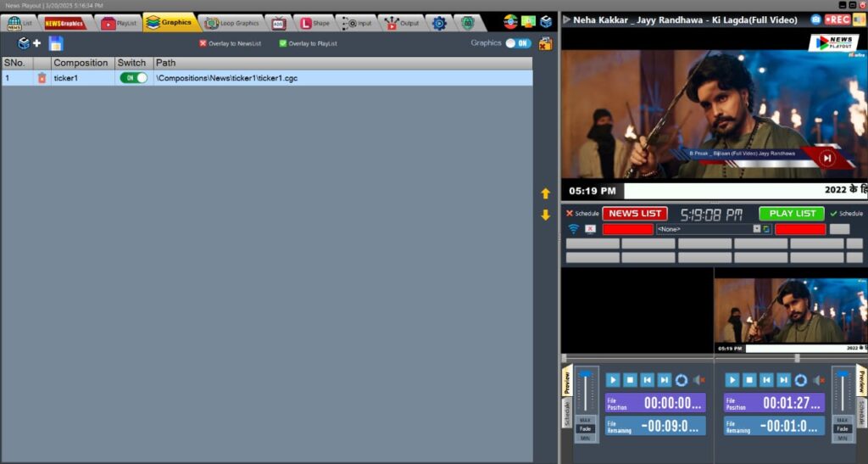
Task: Switch to the Loop Graphics tab
Action: (x=232, y=23)
